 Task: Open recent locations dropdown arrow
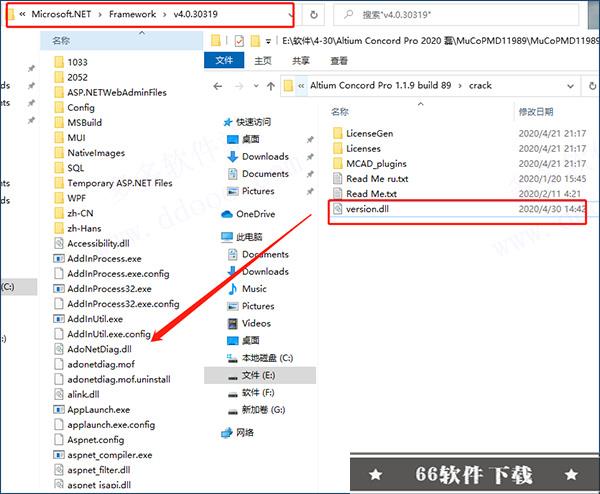[x=256, y=86]
